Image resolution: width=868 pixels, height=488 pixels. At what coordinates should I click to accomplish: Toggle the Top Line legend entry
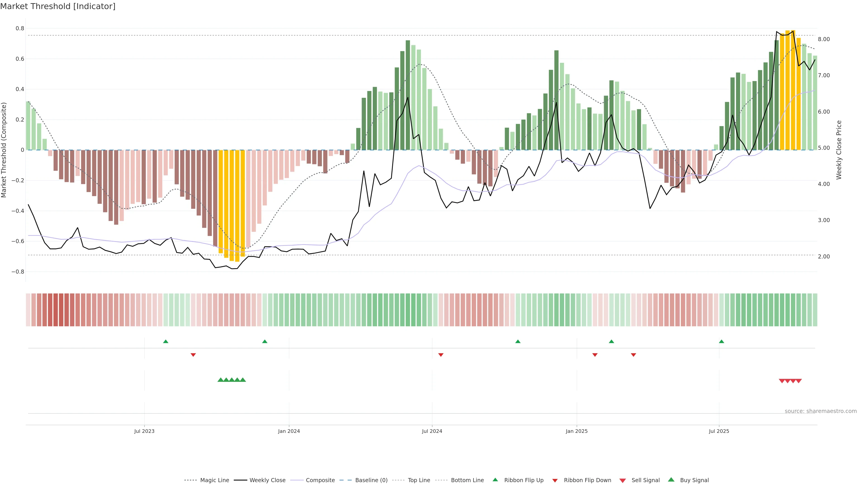click(419, 480)
